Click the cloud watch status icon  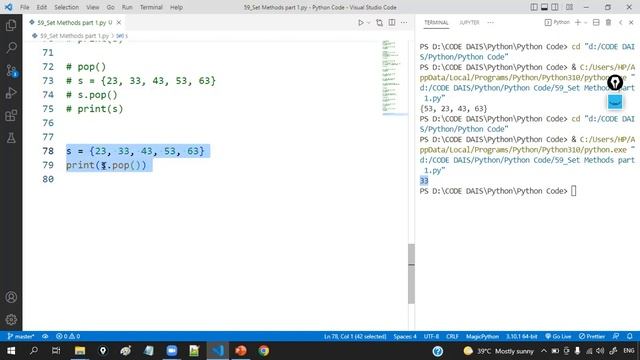pos(45,336)
